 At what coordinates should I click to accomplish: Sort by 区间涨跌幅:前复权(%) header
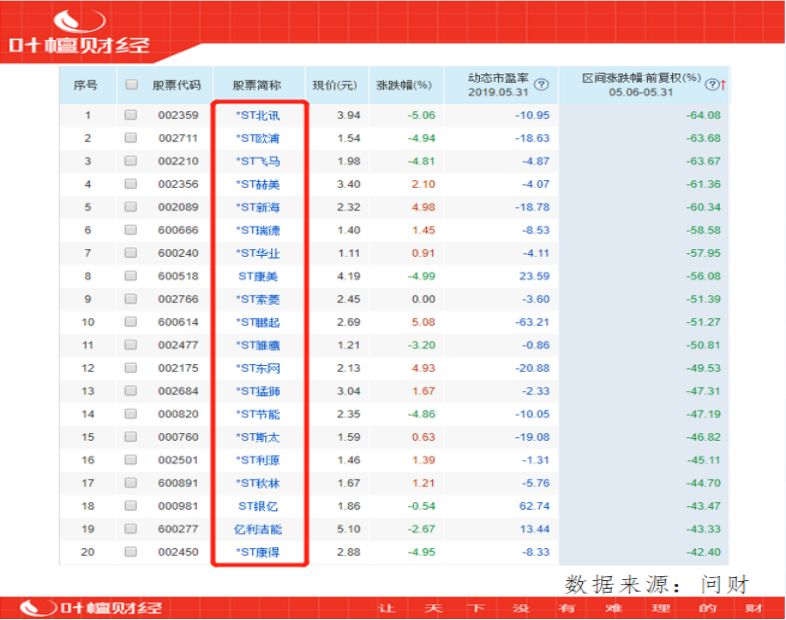(641, 85)
